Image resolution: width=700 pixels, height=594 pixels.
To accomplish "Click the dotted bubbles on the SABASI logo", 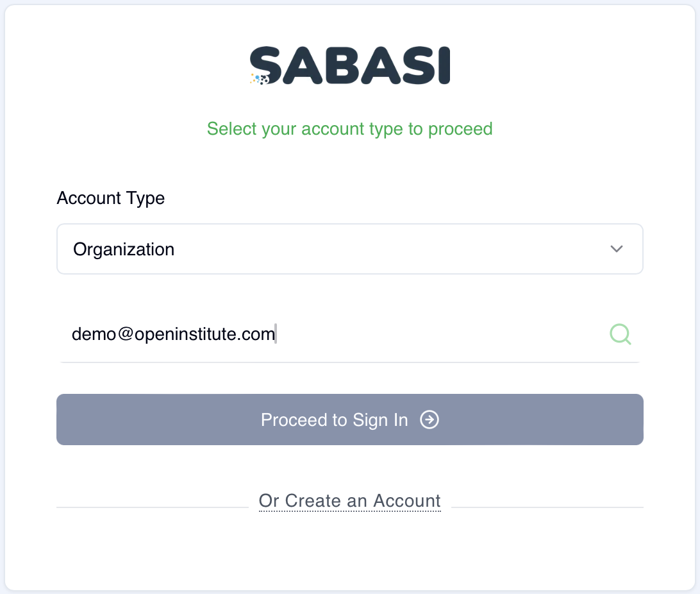I will tap(258, 78).
